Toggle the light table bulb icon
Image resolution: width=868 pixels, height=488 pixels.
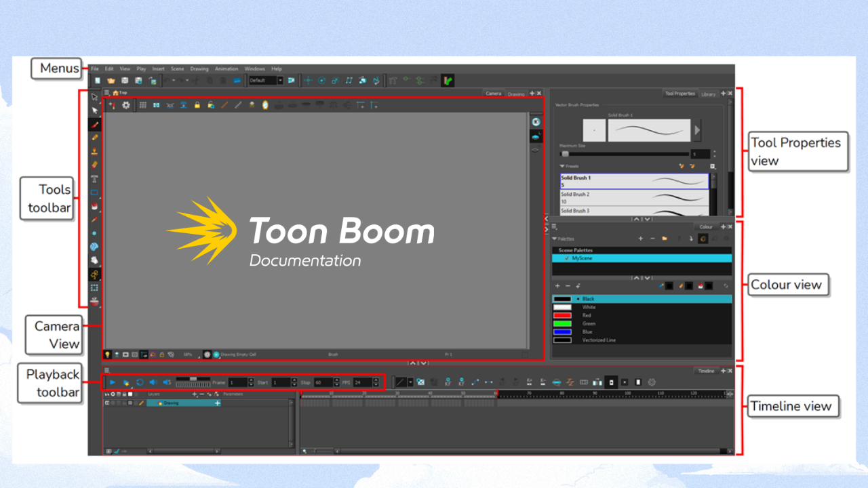coord(108,354)
